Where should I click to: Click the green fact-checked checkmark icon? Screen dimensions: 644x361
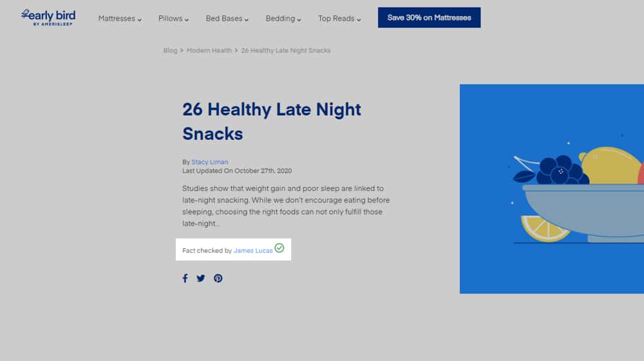(x=279, y=248)
